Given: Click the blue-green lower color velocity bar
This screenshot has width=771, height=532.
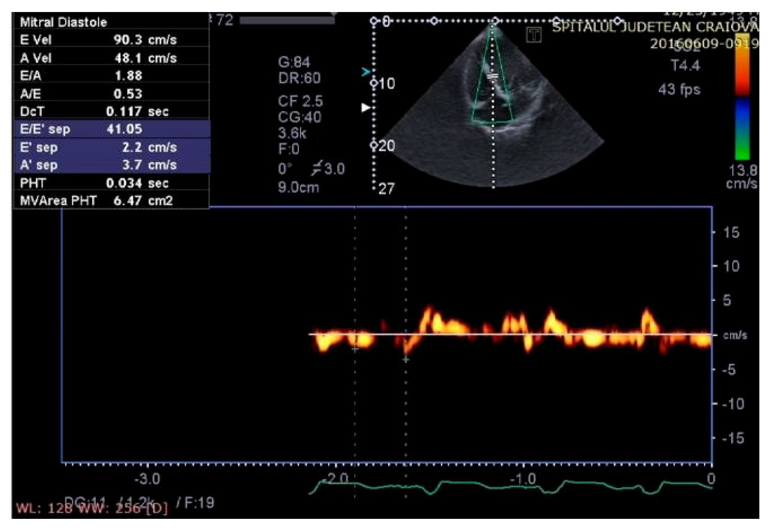Looking at the screenshot, I should [x=742, y=129].
